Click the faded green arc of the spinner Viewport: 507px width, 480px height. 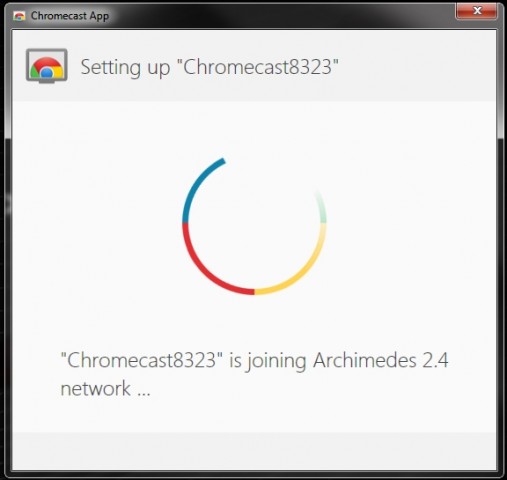point(322,207)
